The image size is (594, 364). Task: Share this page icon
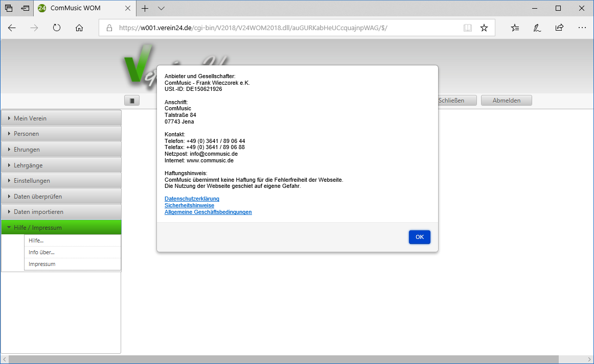(559, 28)
